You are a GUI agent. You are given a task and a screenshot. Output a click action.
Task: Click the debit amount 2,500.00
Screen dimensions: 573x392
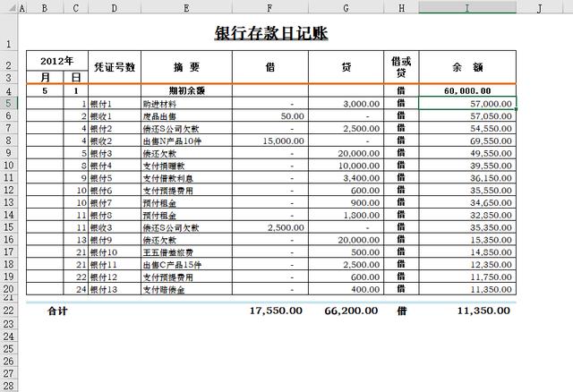(x=270, y=227)
